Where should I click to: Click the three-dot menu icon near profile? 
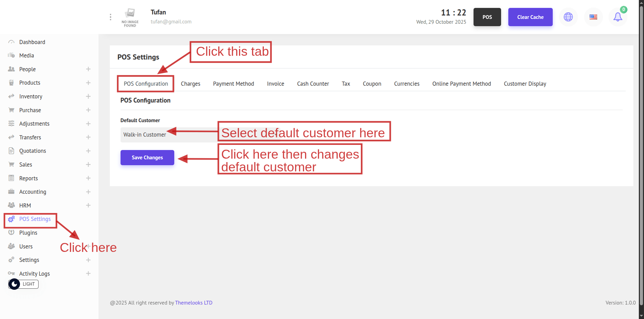pyautogui.click(x=111, y=17)
